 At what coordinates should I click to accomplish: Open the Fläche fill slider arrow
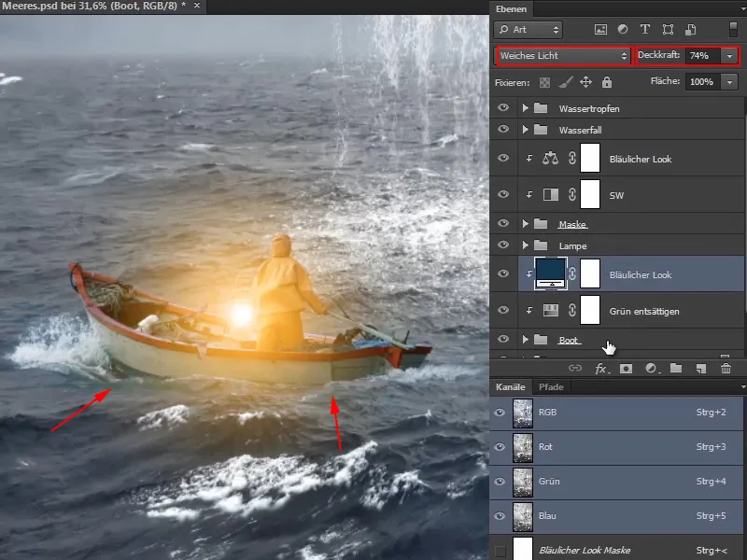pyautogui.click(x=729, y=82)
